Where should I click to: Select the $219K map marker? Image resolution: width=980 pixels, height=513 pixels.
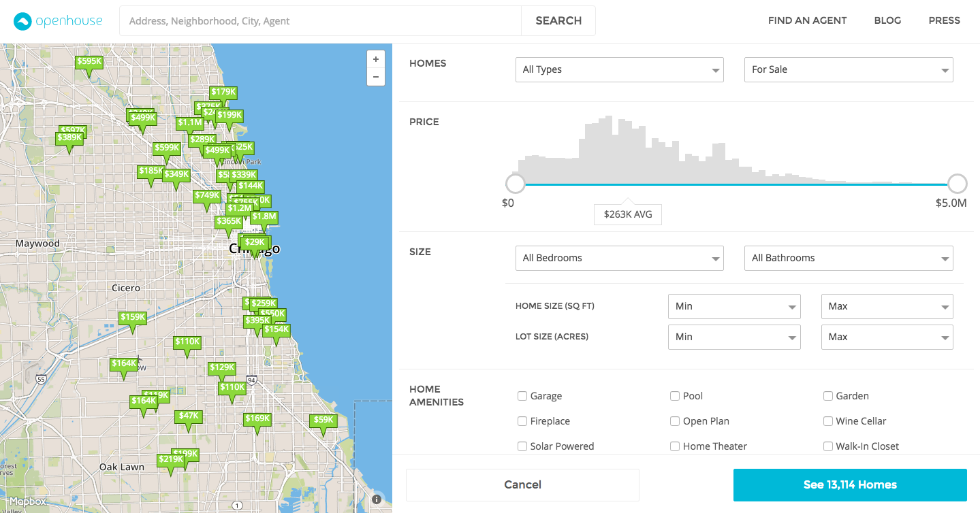171,459
